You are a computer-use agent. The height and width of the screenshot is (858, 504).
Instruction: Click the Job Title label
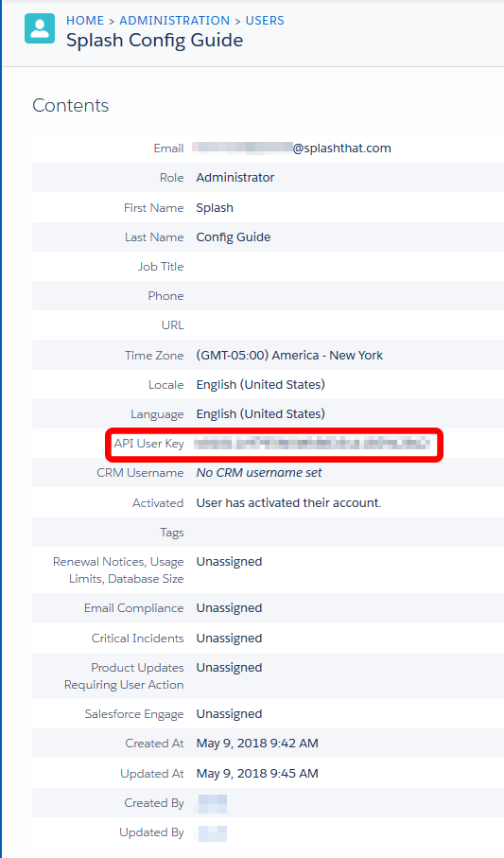point(161,267)
